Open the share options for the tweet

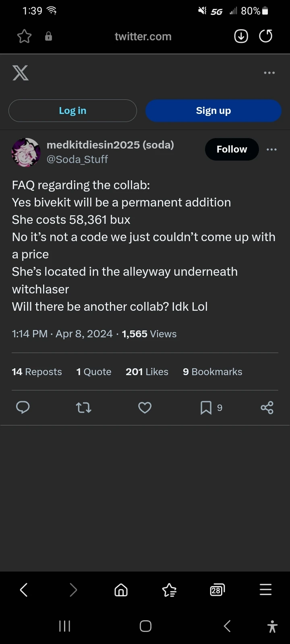[x=267, y=408]
